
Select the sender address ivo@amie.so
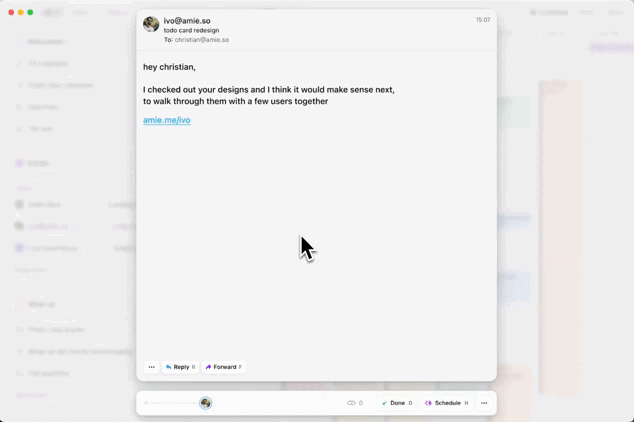coord(187,21)
